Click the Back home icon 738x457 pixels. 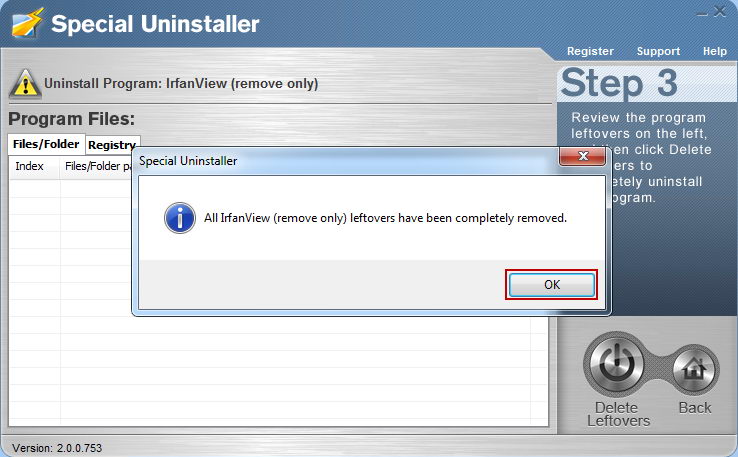coord(695,370)
